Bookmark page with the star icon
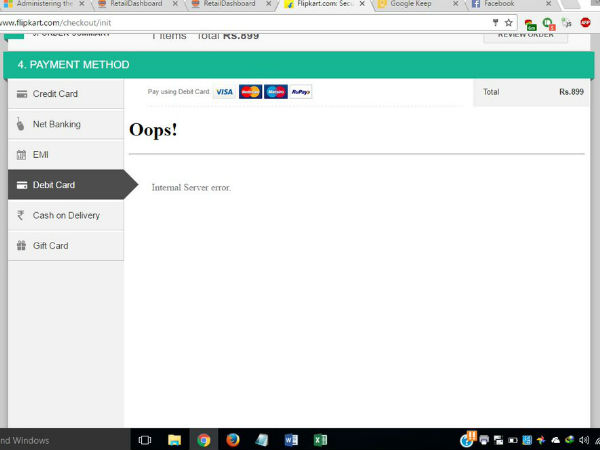The width and height of the screenshot is (600, 450). [x=508, y=22]
